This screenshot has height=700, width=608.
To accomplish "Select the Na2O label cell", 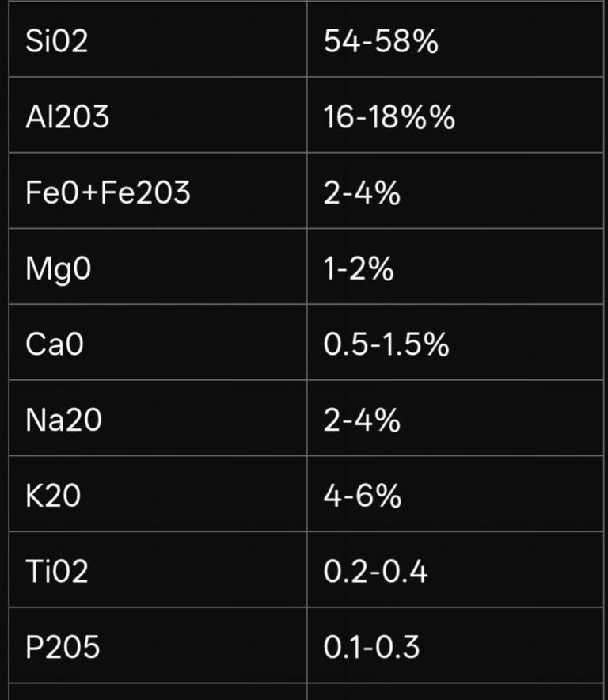I will [x=158, y=418].
